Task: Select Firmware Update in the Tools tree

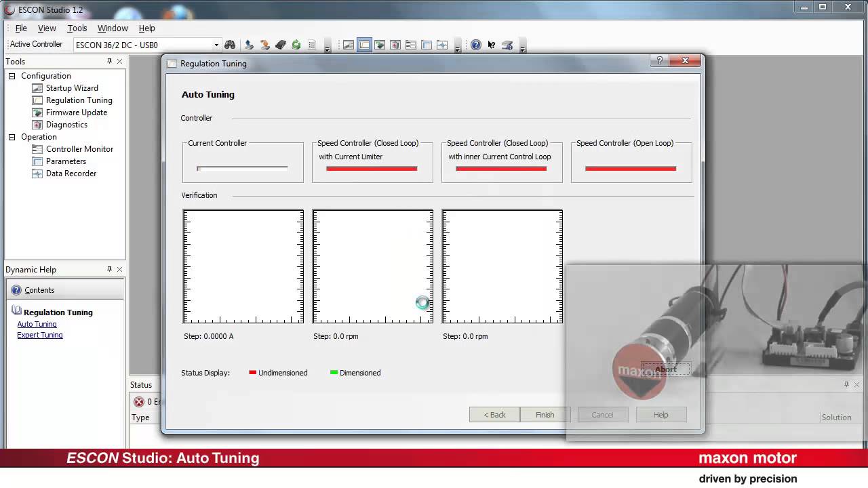Action: [77, 113]
